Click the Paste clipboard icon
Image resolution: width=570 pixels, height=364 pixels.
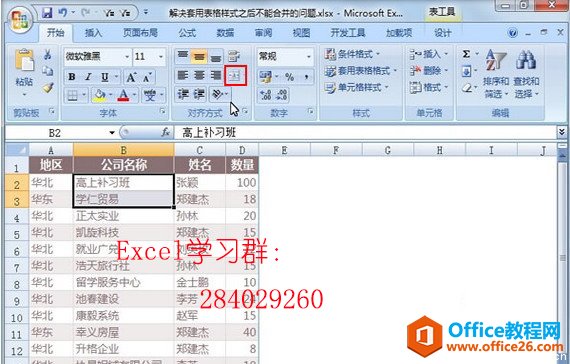(24, 60)
